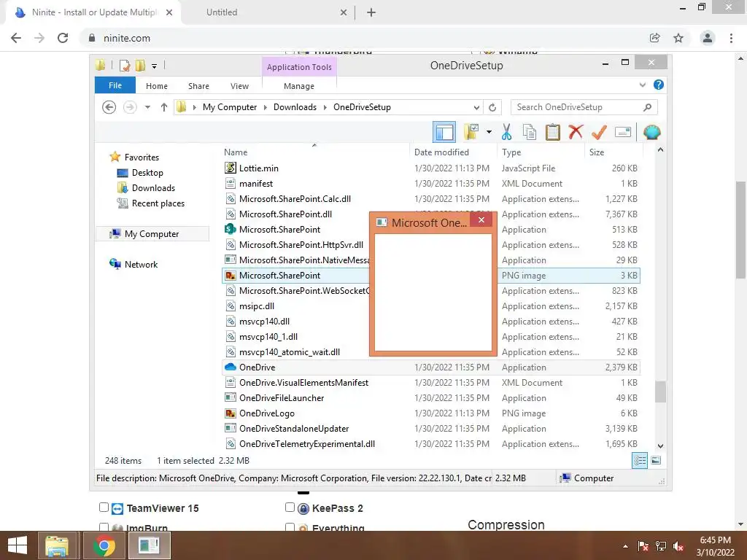Open Chrome from the taskbar
Viewport: 747px width, 560px height.
(104, 545)
